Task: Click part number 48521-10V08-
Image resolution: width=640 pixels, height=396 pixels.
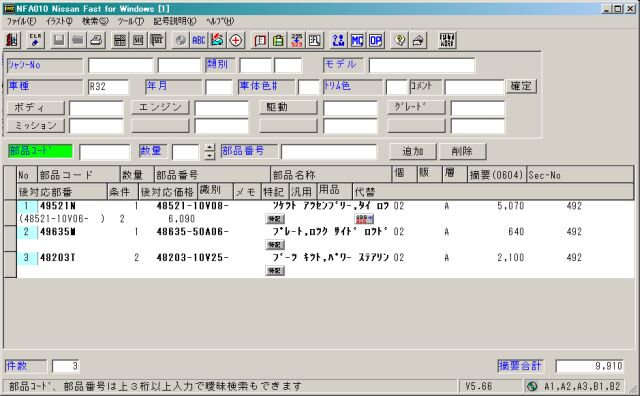Action: coord(193,206)
